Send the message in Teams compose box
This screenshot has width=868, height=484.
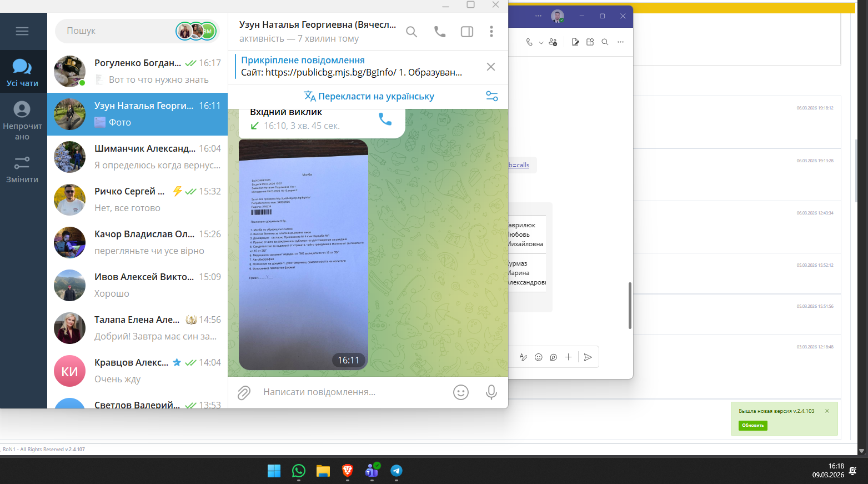[588, 357]
